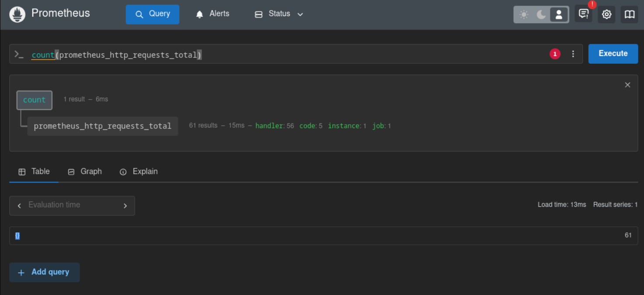The height and width of the screenshot is (295, 644).
Task: Switch to light theme sun icon
Action: (524, 14)
